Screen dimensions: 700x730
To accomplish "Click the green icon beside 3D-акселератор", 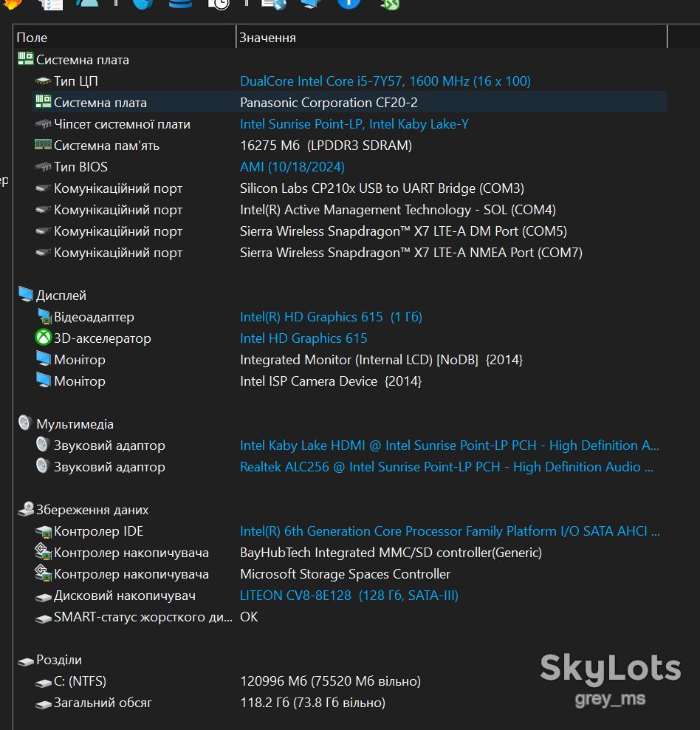I will [44, 338].
